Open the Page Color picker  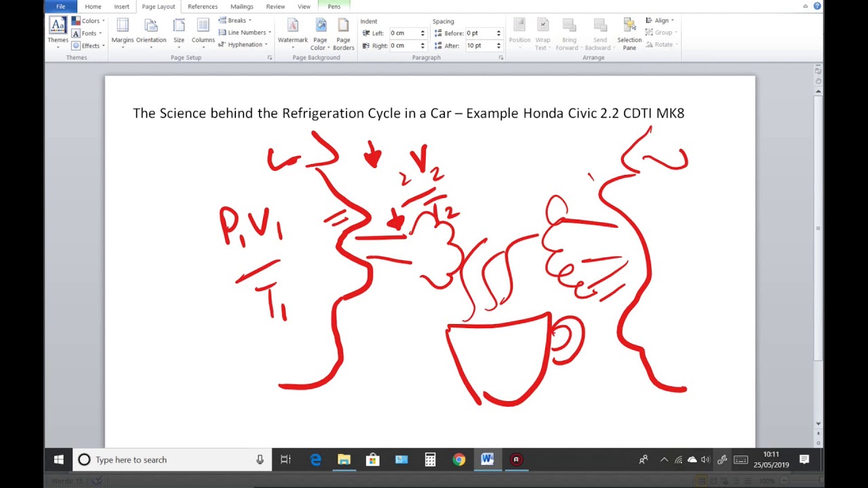pyautogui.click(x=320, y=33)
